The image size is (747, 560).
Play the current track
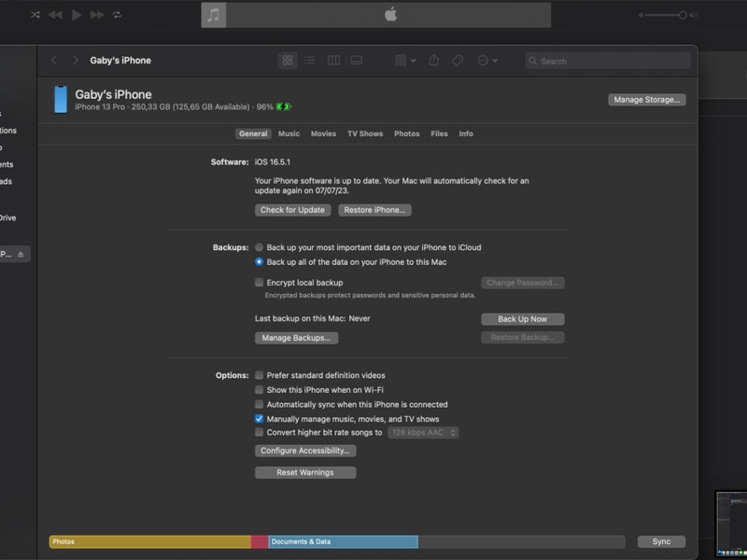[x=77, y=15]
